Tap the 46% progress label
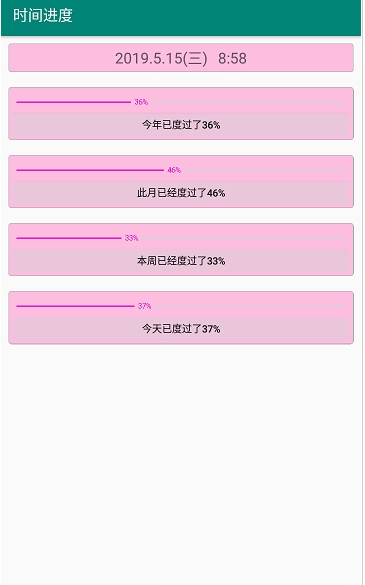 (174, 170)
